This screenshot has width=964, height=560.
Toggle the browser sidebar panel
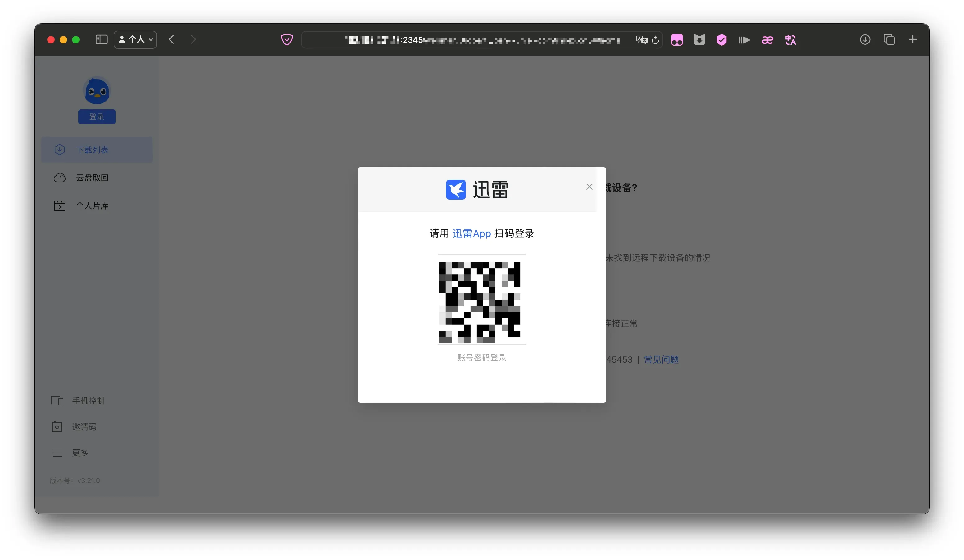coord(101,39)
